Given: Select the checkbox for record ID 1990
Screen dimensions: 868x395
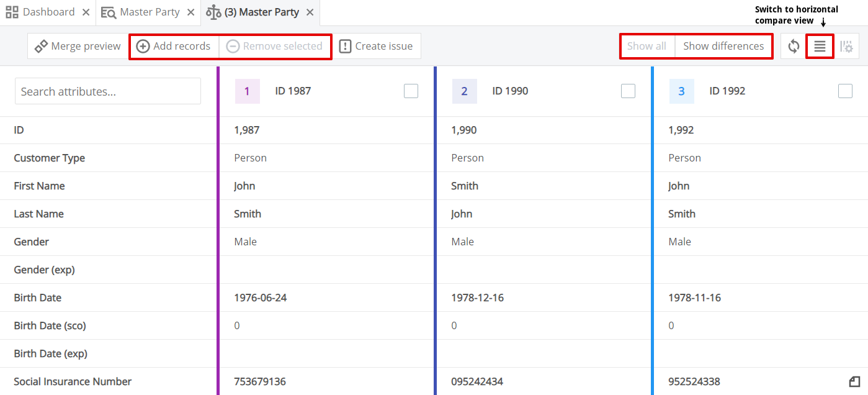Looking at the screenshot, I should click(628, 91).
